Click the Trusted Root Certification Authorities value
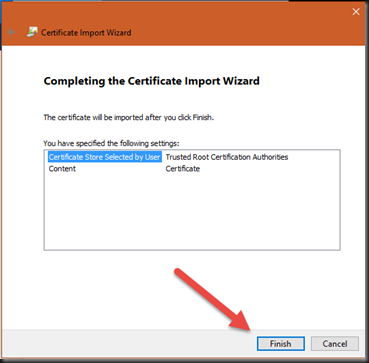369x363 pixels. (x=227, y=157)
